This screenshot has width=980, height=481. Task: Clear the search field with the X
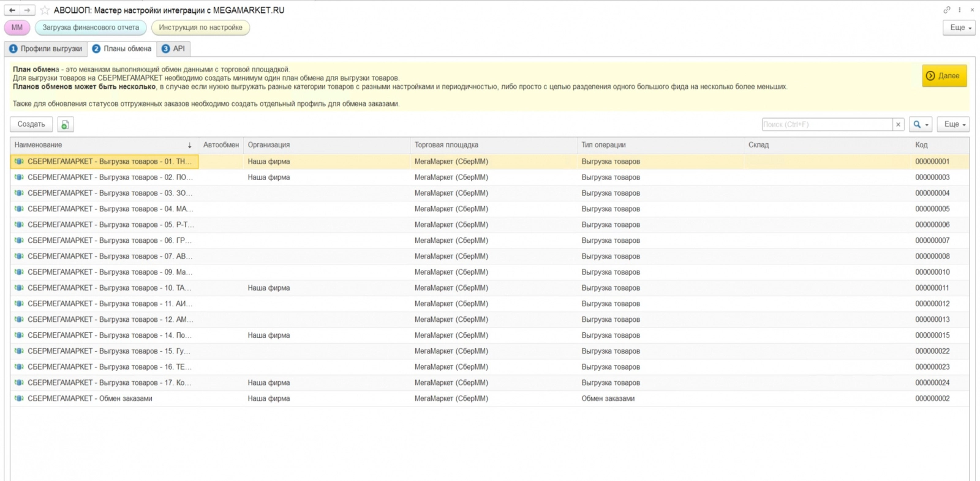[899, 124]
